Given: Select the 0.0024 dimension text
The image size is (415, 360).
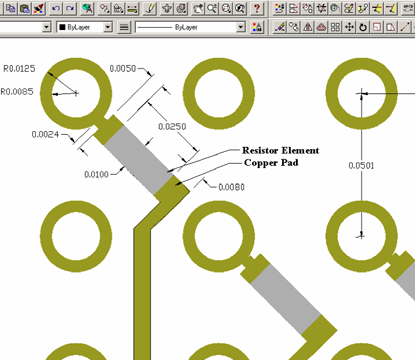Looking at the screenshot, I should [45, 134].
